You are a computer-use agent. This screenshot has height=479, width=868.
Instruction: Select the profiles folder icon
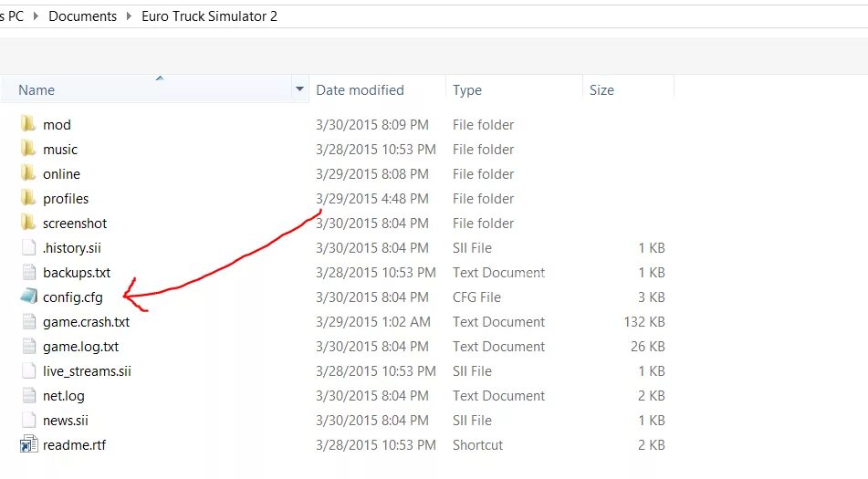click(x=28, y=198)
